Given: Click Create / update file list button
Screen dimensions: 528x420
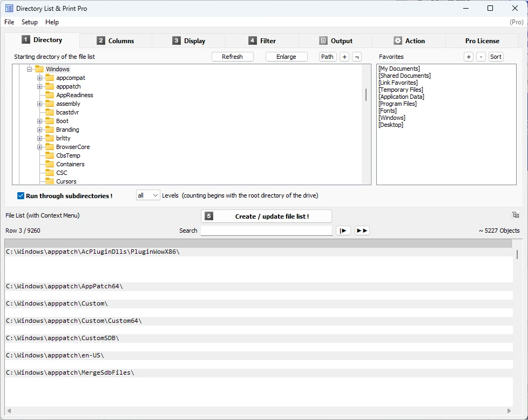Looking at the screenshot, I should (266, 216).
